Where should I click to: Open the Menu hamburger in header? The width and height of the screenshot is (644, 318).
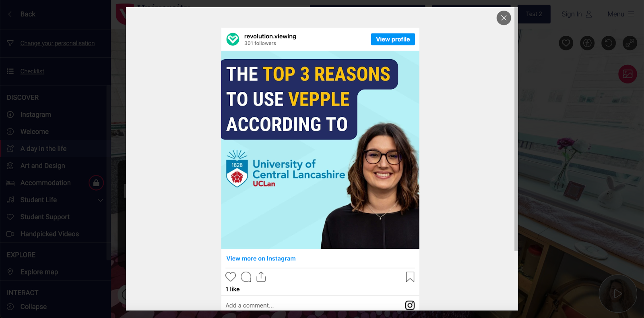pos(621,14)
